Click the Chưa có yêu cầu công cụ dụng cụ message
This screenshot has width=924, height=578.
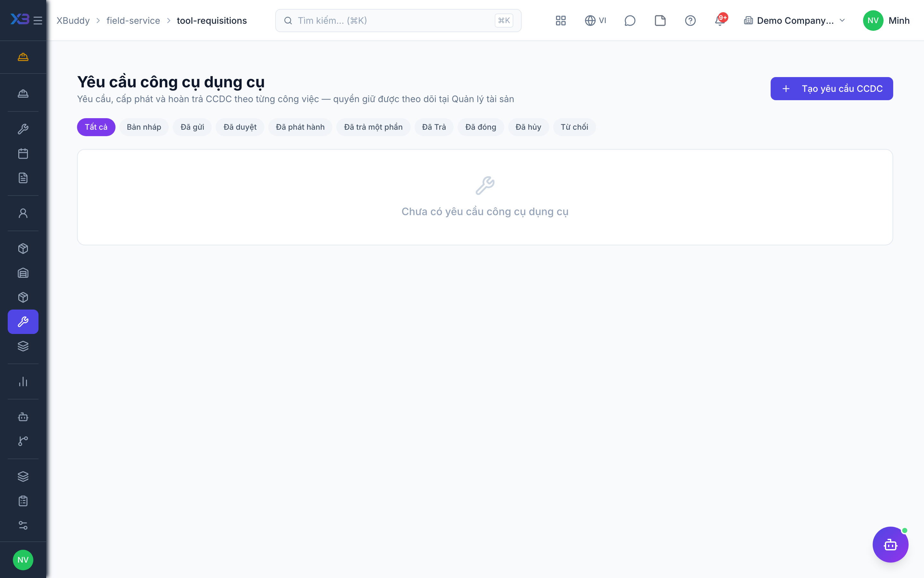coord(485,211)
